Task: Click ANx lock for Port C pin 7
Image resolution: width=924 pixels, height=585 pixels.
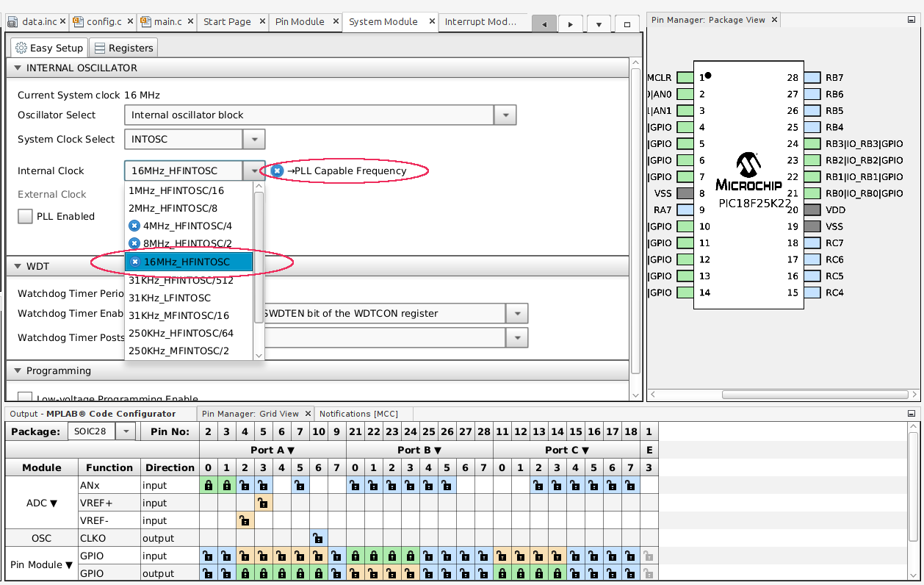Action: 631,485
